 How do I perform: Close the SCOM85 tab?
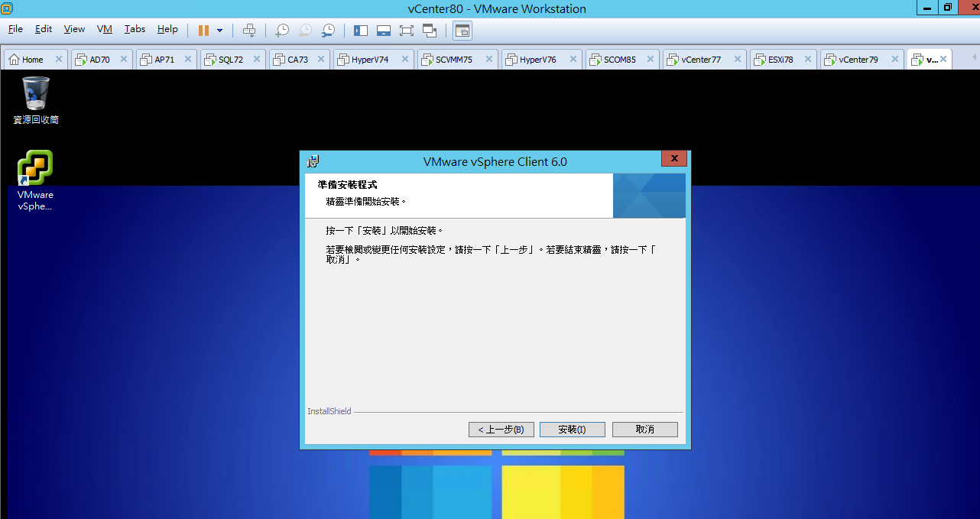651,59
